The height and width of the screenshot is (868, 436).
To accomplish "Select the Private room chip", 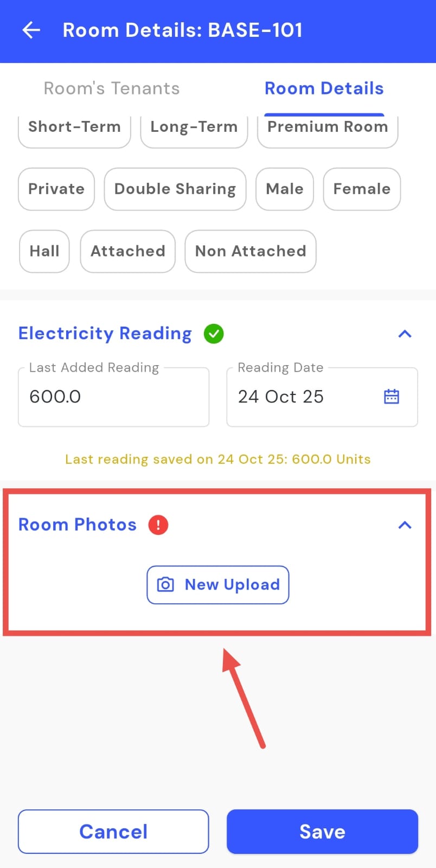I will pos(56,189).
